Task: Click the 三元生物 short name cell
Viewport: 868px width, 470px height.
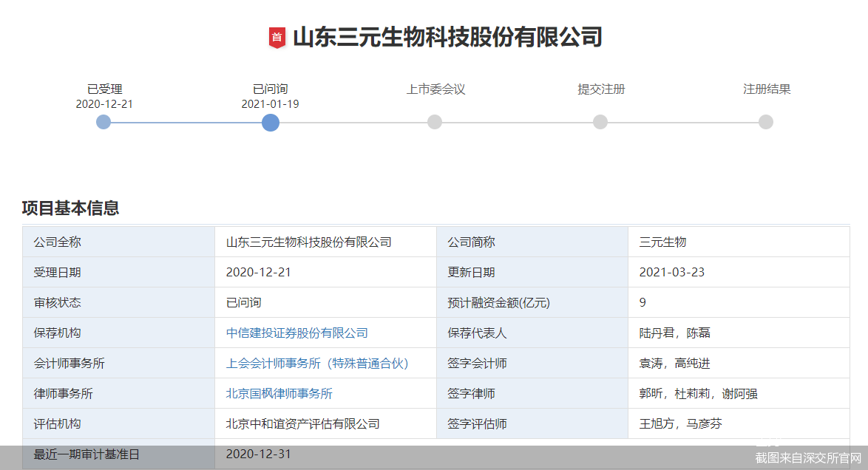Action: tap(739, 242)
